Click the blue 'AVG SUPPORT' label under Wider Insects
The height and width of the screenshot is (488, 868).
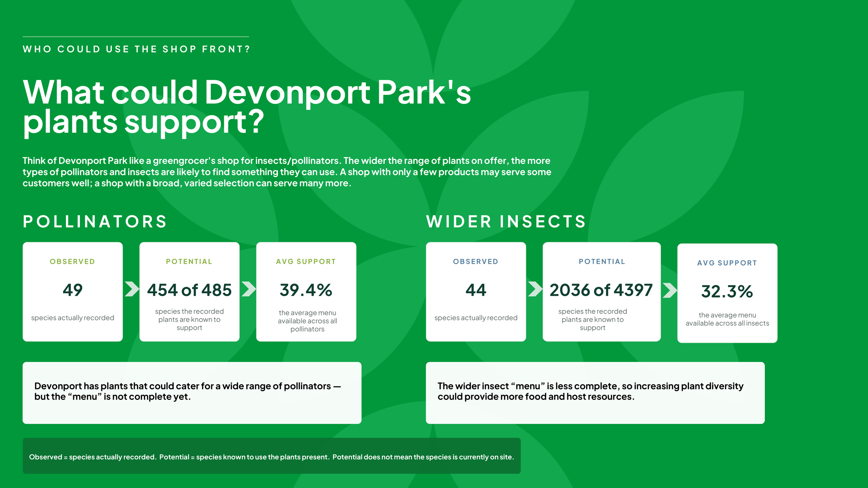(x=727, y=263)
